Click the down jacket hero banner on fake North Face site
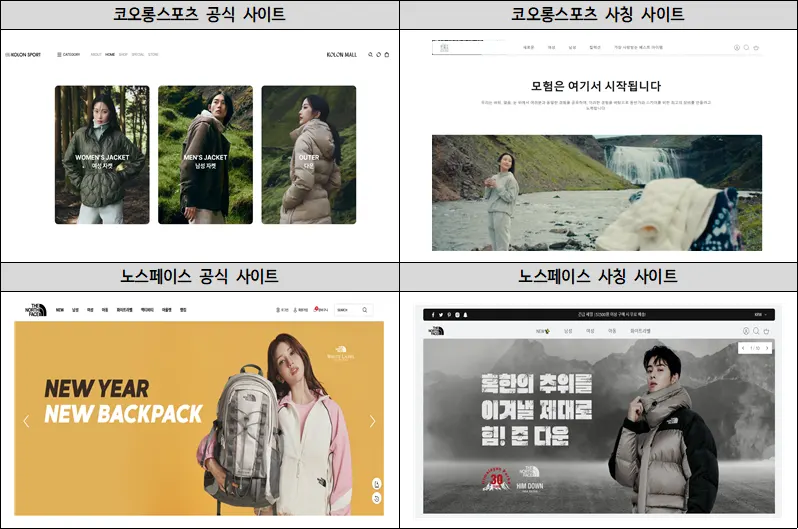The image size is (798, 529). (599, 426)
